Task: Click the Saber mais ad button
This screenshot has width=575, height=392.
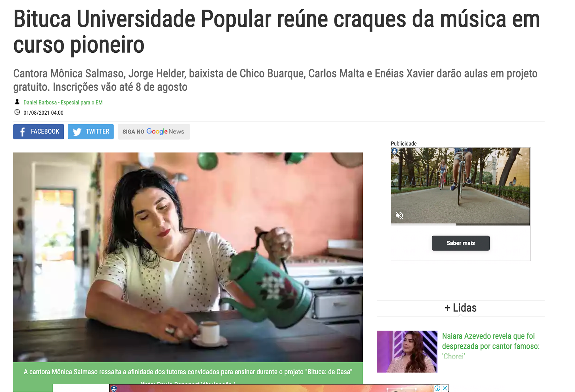Action: [461, 243]
